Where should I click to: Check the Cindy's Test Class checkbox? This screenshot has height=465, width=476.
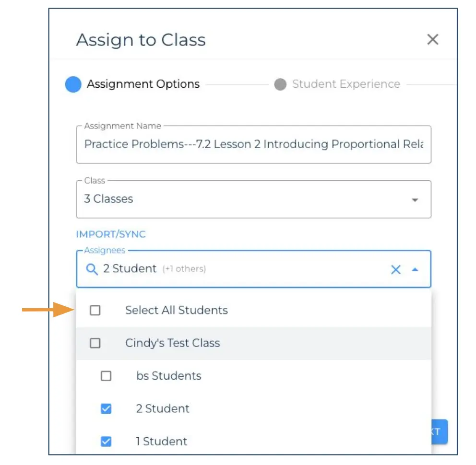coord(95,343)
